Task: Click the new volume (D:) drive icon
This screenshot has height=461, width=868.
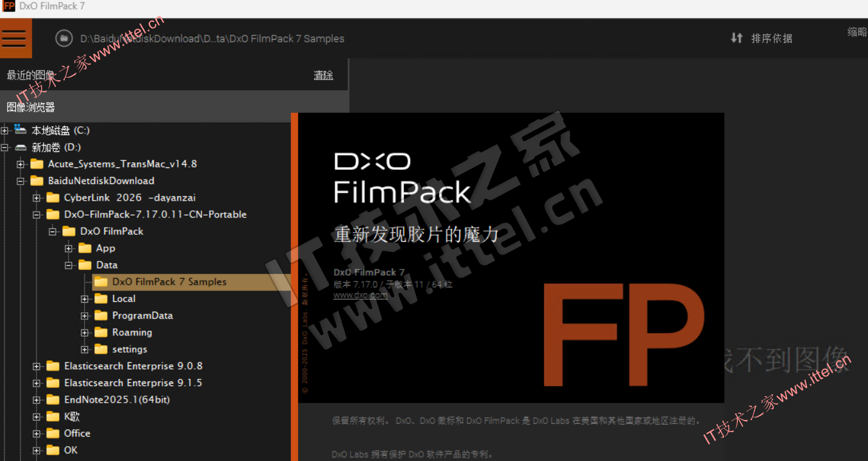Action: (21, 147)
